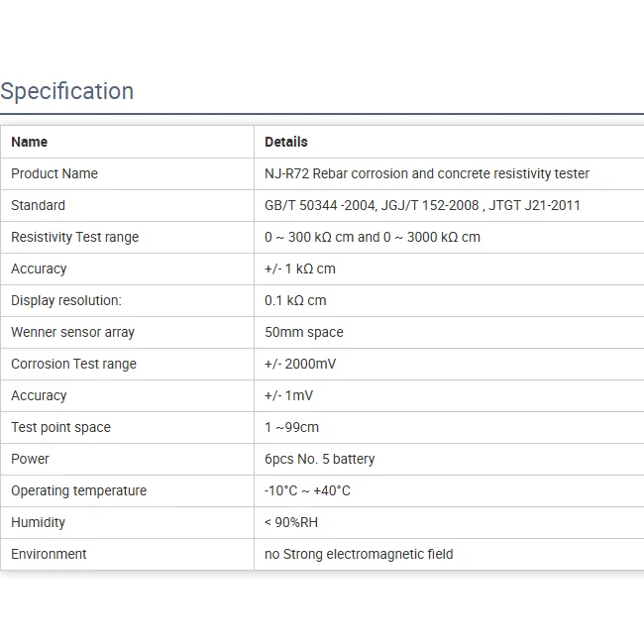Click the Display resolution label
The image size is (644, 644).
(x=66, y=300)
